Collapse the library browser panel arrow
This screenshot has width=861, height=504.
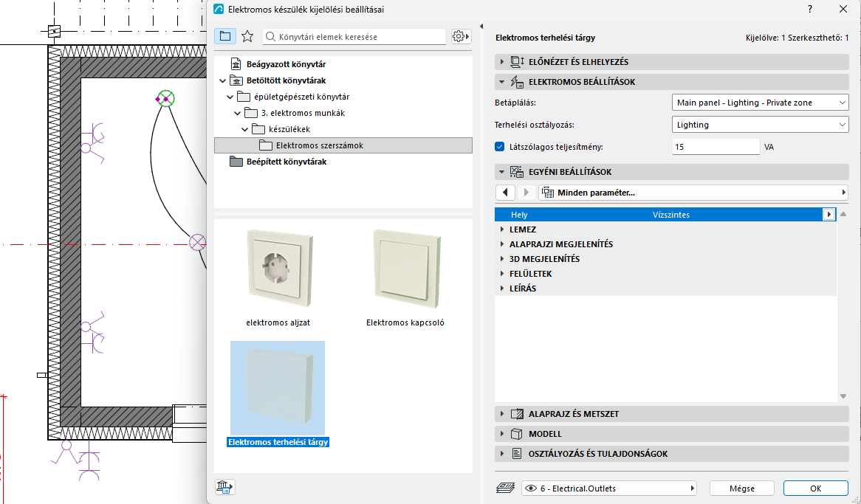click(481, 27)
